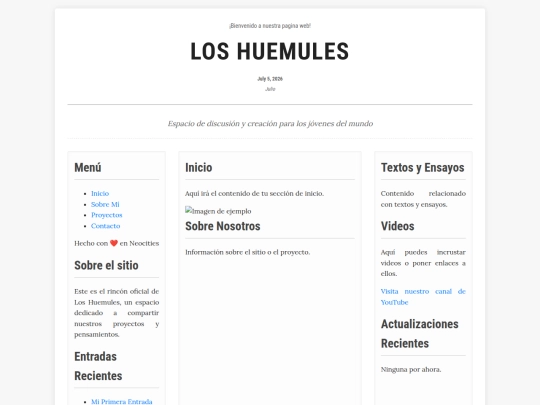
Task: Click the ¡Bienvenido a nuestra pagina web! text
Action: (270, 26)
